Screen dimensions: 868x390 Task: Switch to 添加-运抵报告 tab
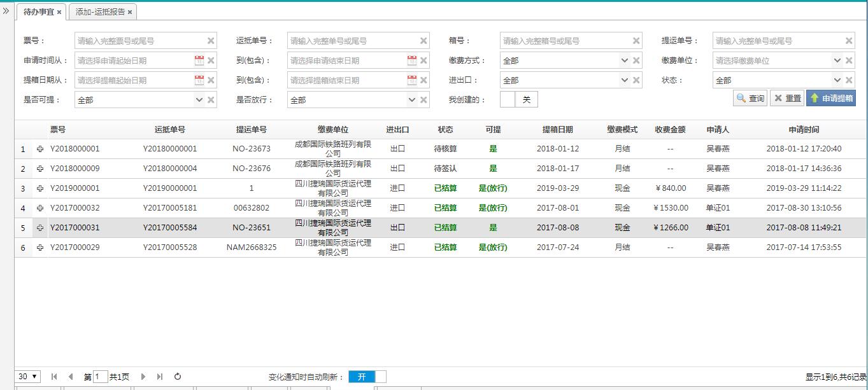click(x=100, y=12)
